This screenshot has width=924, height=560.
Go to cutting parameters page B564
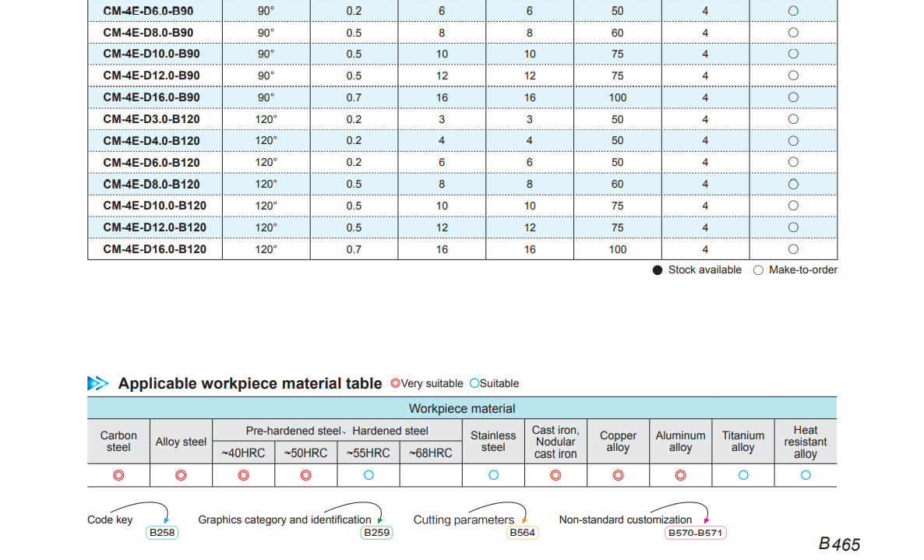[x=522, y=533]
